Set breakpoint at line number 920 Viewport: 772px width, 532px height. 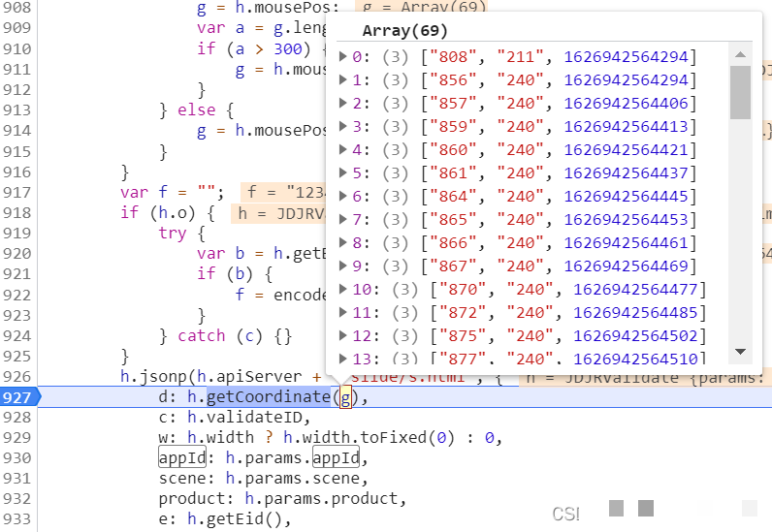click(x=17, y=253)
